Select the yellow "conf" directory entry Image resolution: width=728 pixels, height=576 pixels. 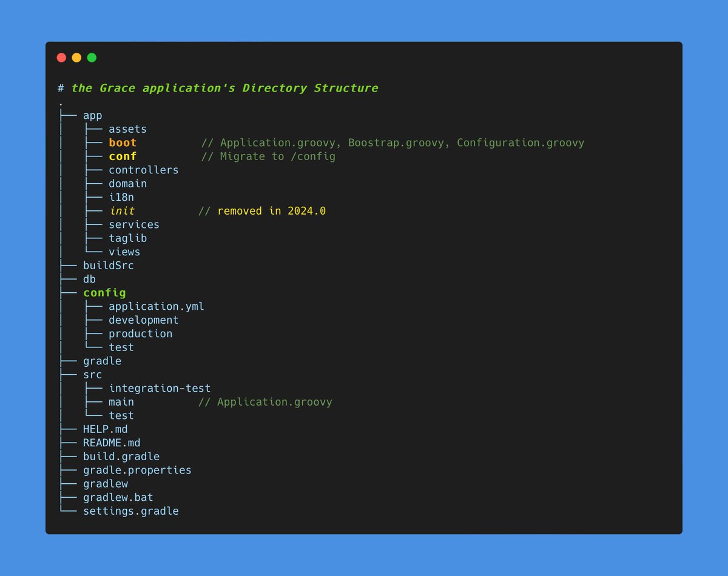[123, 156]
